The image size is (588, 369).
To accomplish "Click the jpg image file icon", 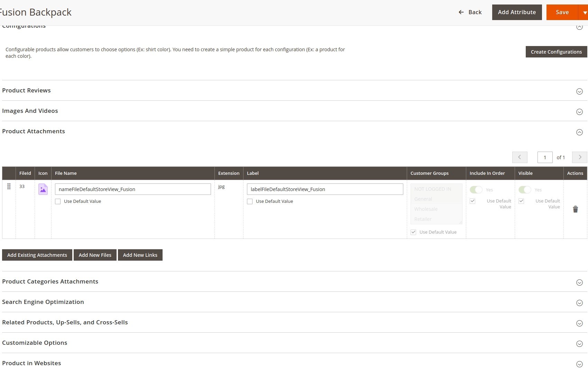I will click(x=43, y=189).
